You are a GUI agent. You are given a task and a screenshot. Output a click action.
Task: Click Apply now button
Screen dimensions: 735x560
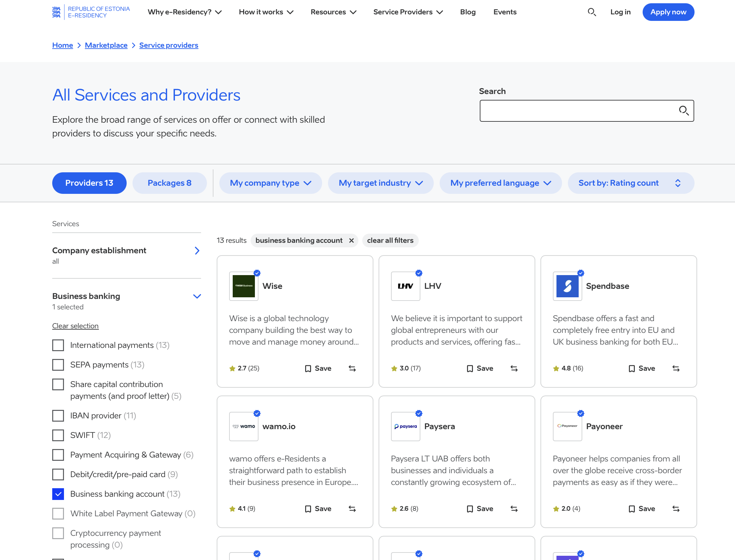[x=668, y=12]
